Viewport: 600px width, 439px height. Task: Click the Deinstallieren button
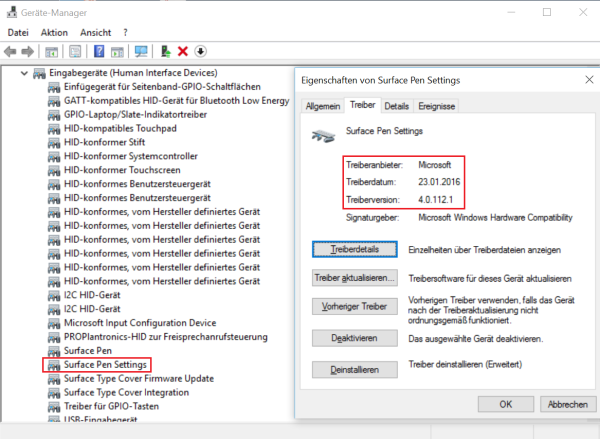coord(355,370)
